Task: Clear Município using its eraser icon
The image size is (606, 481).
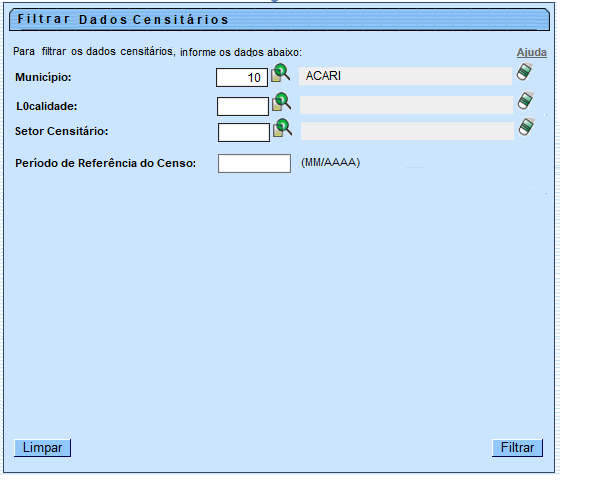Action: pos(525,72)
